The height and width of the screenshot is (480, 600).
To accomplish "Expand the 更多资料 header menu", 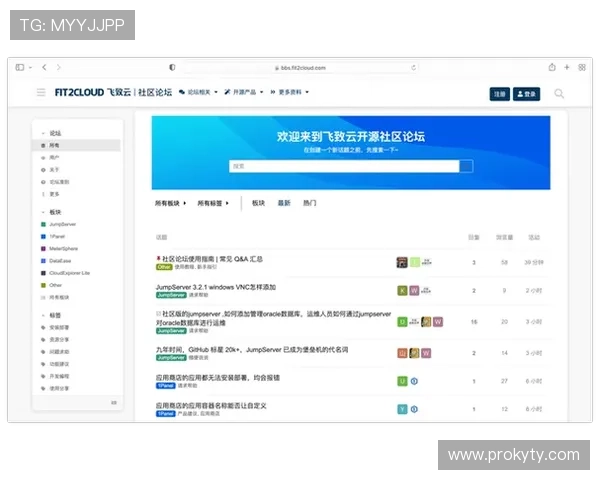I will (289, 92).
